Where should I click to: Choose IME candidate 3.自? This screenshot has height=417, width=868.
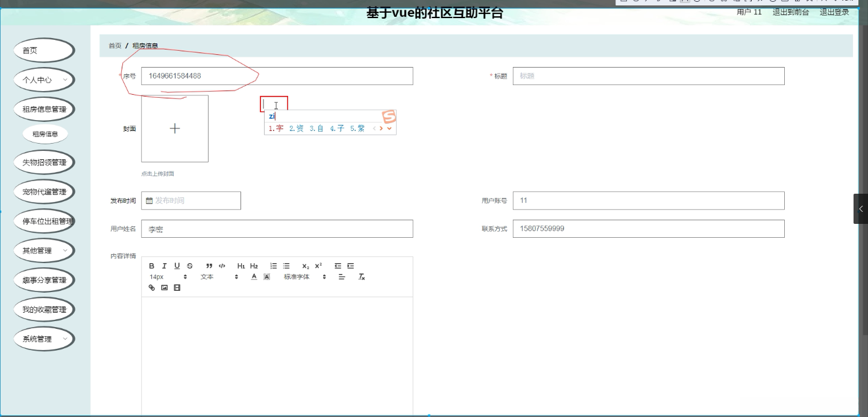pos(317,129)
